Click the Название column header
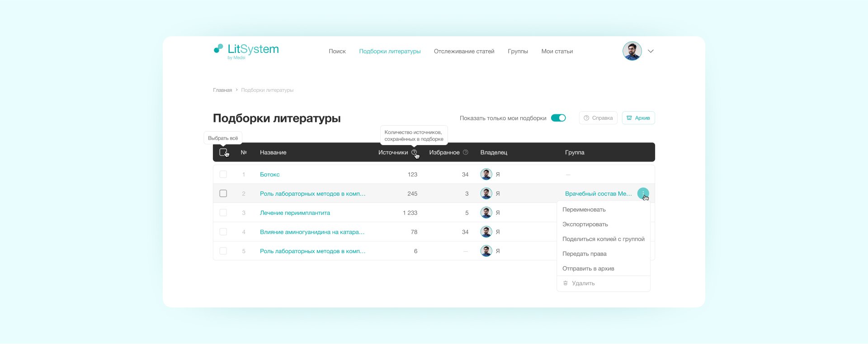Image resolution: width=868 pixels, height=344 pixels. (x=273, y=152)
